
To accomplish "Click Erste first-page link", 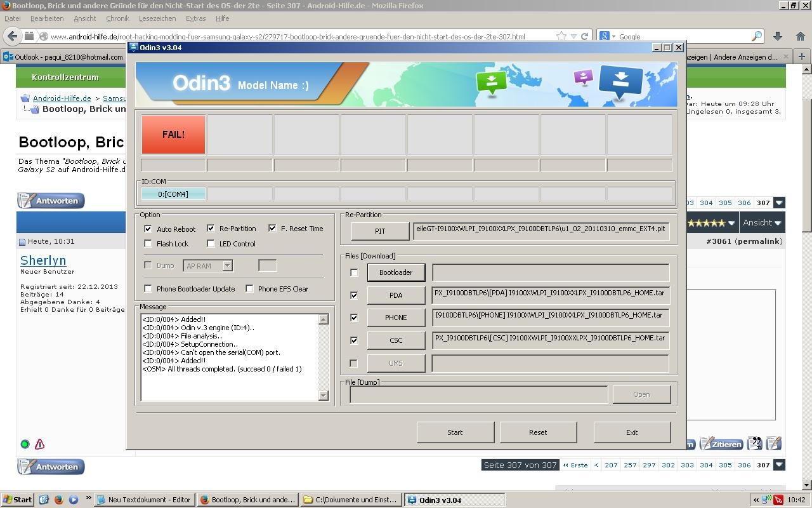I will (x=575, y=465).
